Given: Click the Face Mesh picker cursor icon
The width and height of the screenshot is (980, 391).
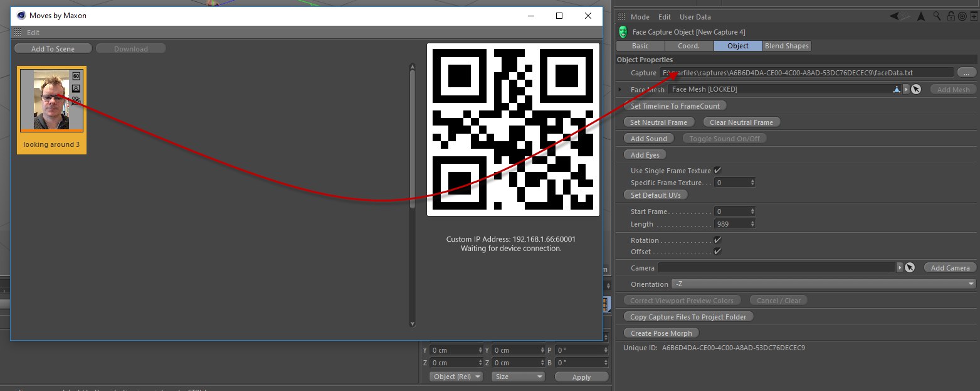Looking at the screenshot, I should click(915, 90).
